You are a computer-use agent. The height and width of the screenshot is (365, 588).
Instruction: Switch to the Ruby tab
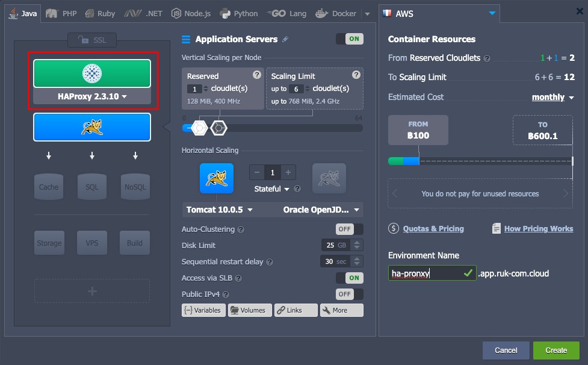point(100,14)
